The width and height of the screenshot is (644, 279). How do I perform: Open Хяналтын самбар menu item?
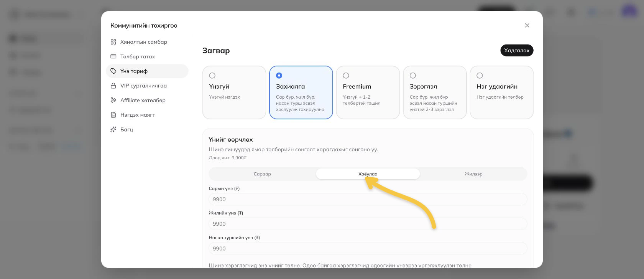pos(147,42)
